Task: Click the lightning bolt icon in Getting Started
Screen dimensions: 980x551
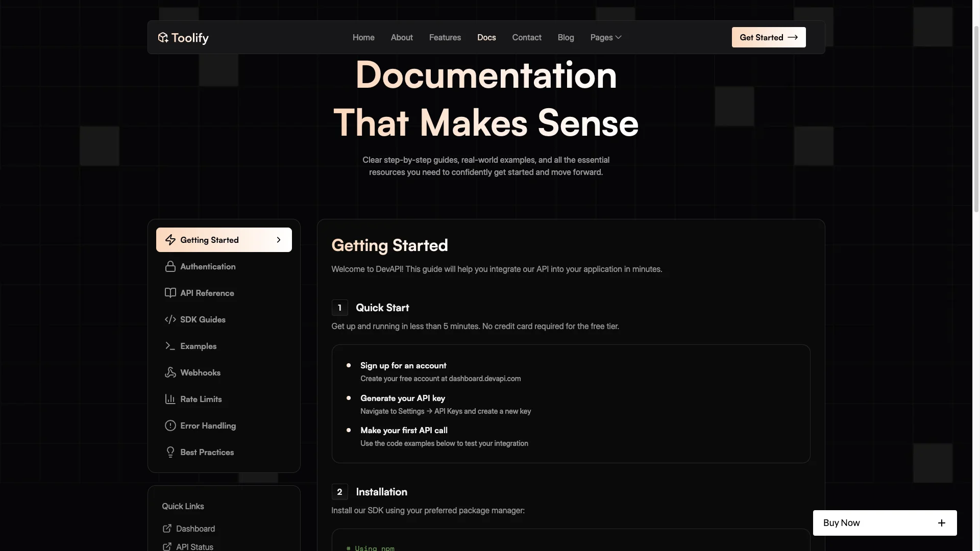Action: [170, 240]
